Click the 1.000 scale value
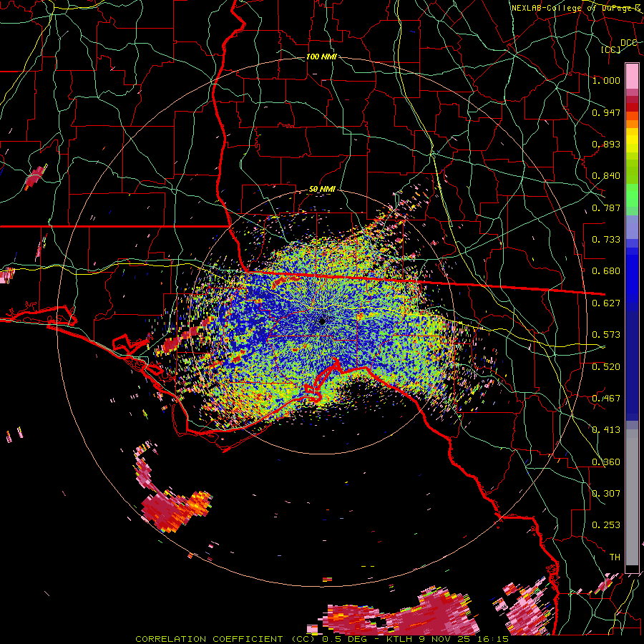Image resolution: width=644 pixels, height=644 pixels. click(x=606, y=80)
